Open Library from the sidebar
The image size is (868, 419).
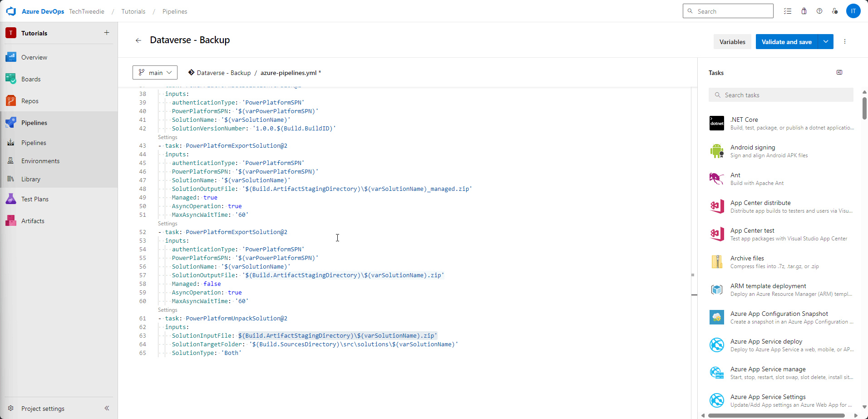click(30, 179)
